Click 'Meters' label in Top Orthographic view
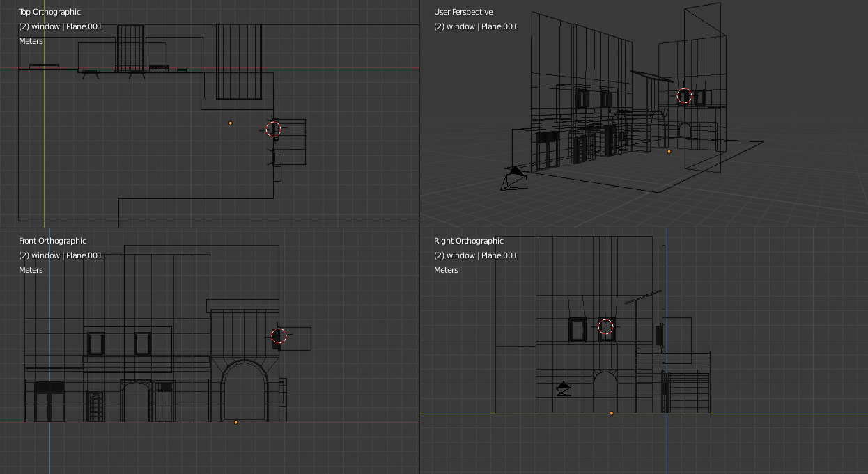Image resolution: width=868 pixels, height=474 pixels. [31, 41]
